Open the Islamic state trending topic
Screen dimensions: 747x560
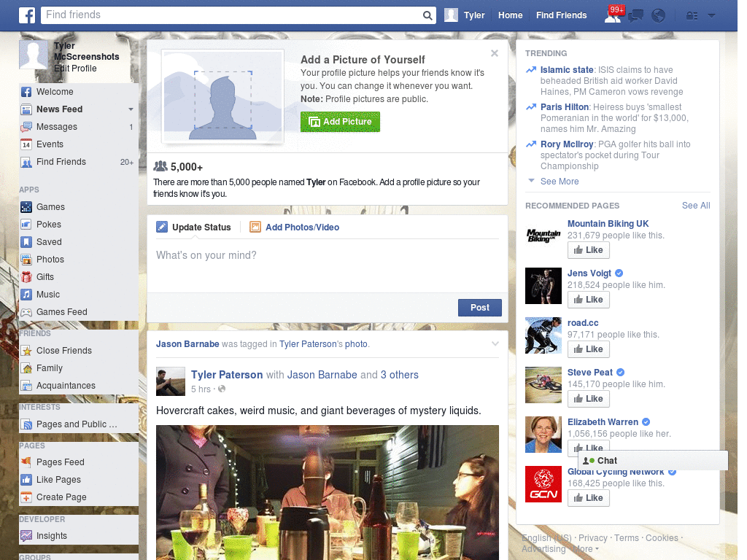[566, 70]
